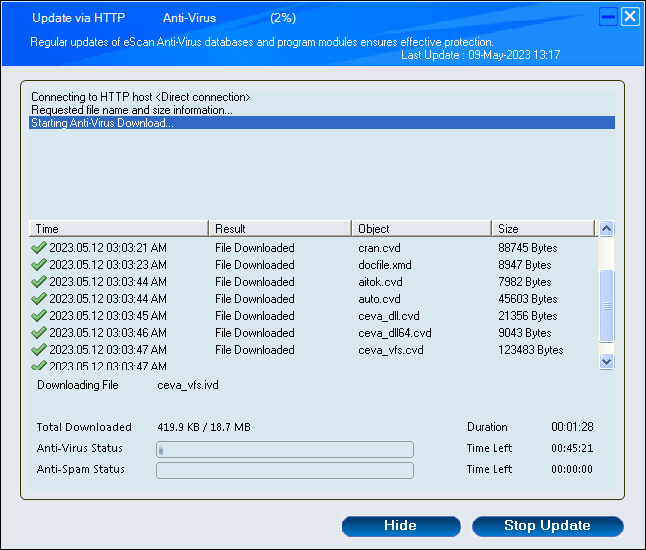Click the green checkmark beside cran.cvd row
The image size is (646, 550).
click(38, 248)
